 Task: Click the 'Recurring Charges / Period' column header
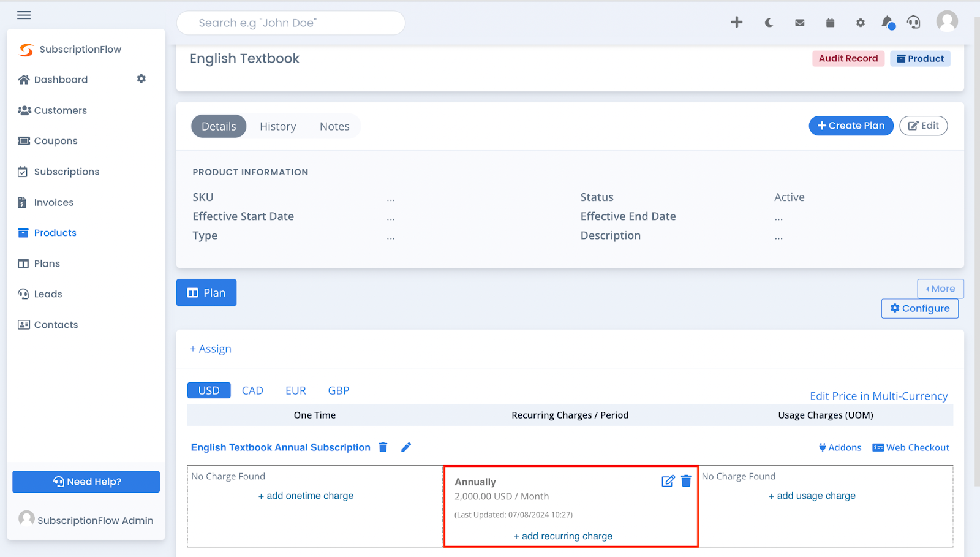(x=570, y=415)
